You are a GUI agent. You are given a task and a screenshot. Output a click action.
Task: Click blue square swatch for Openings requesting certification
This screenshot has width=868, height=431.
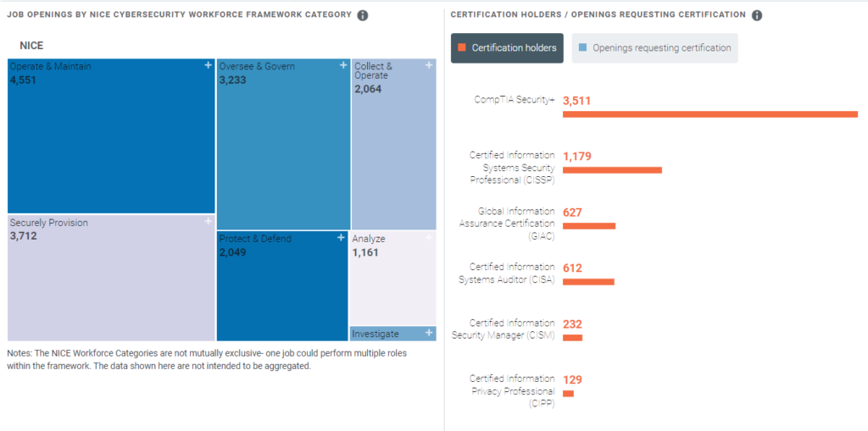click(x=581, y=48)
